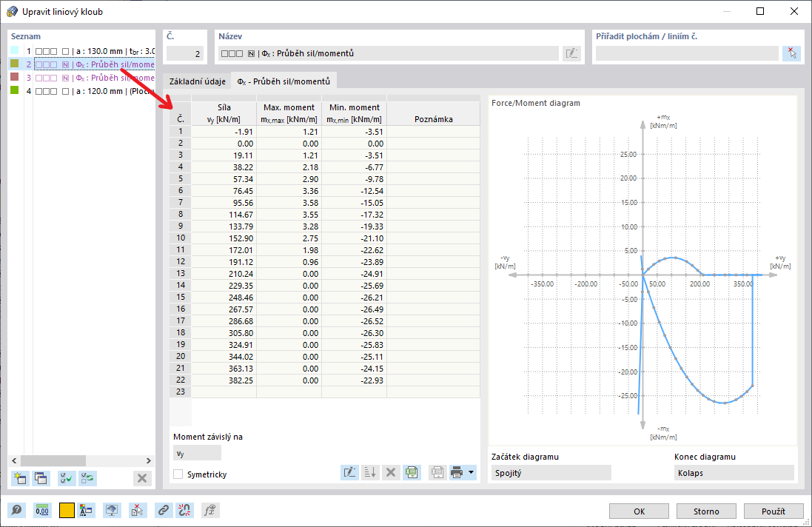Click pick surfaces/lines cursor icon

coord(791,53)
